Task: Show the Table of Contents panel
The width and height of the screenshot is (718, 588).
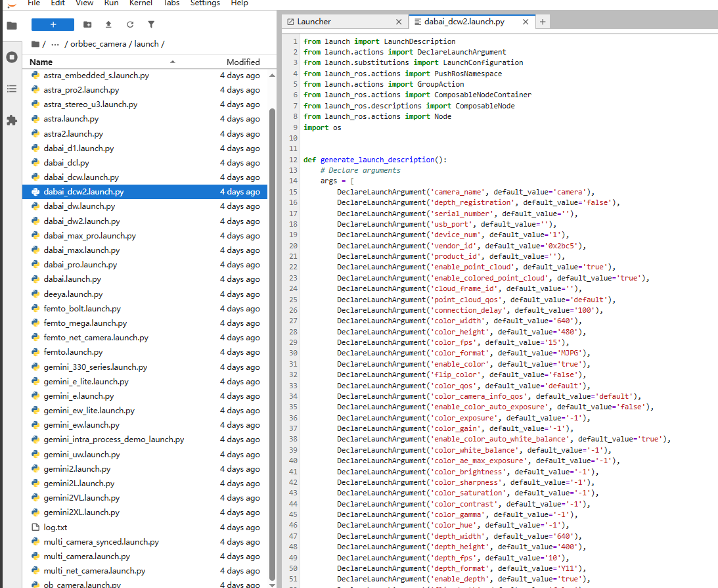Action: pos(12,89)
